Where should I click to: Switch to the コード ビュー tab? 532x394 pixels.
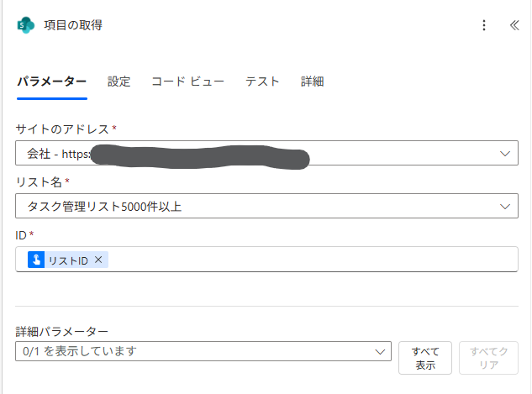coord(187,81)
